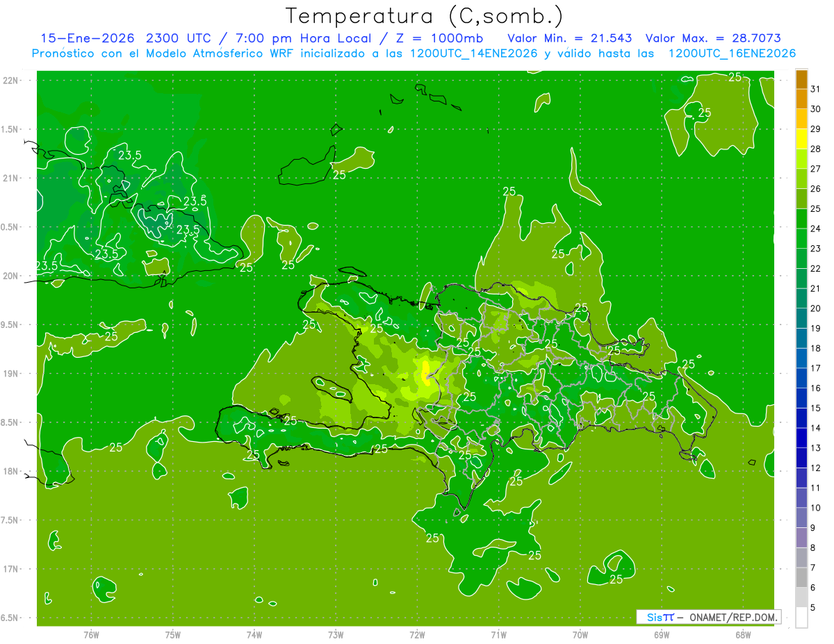834x644 pixels.
Task: Click the color scale label "28"
Action: (815, 149)
